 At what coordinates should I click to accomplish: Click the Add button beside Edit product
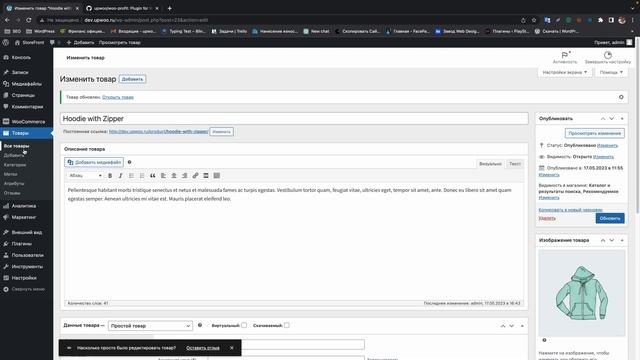[132, 79]
